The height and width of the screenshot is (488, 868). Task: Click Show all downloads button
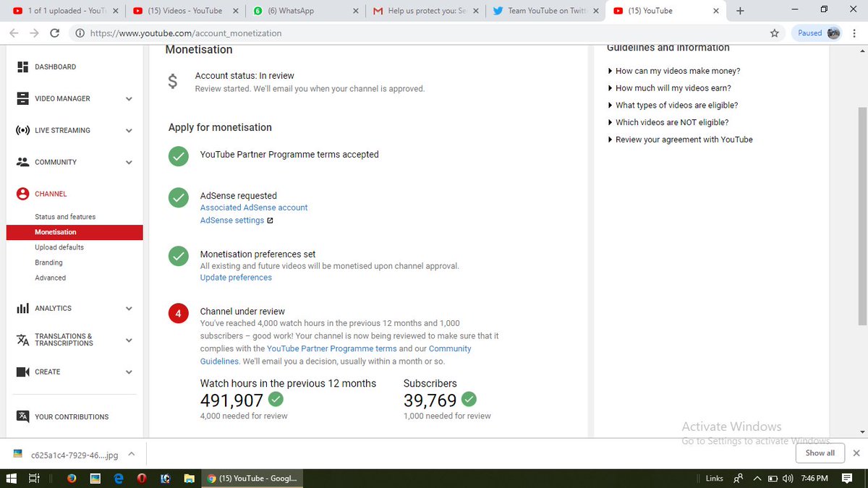point(820,453)
